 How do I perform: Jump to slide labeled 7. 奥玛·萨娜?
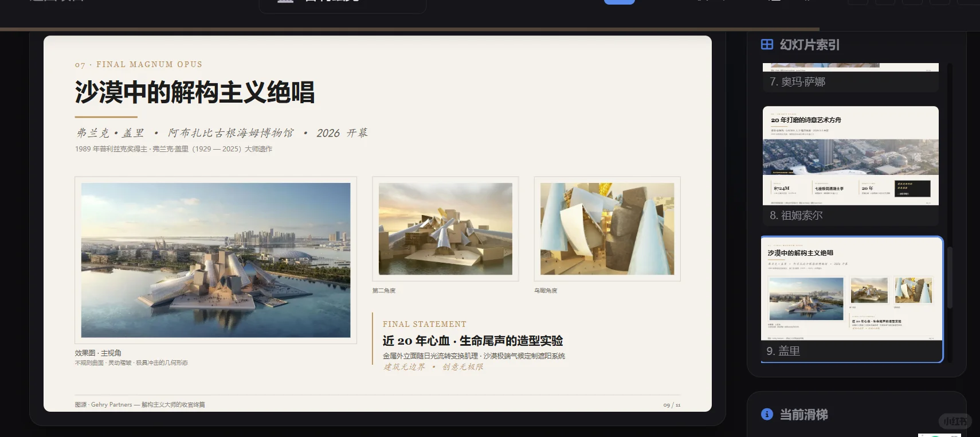pos(850,77)
